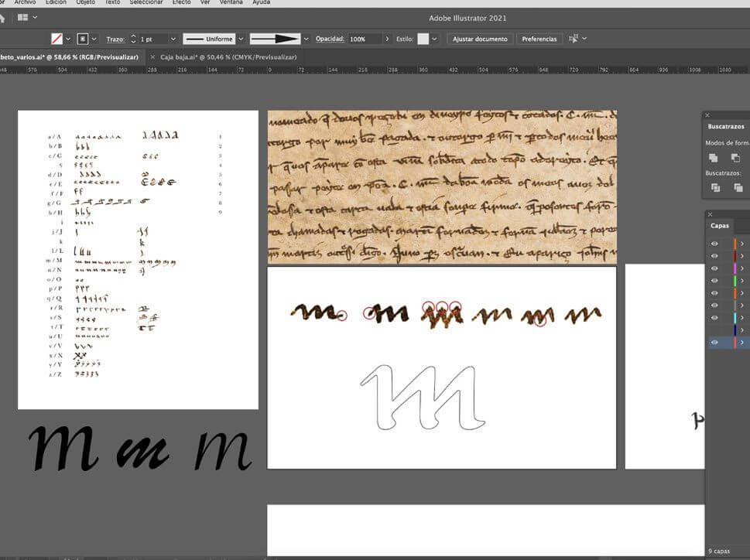
Task: Open the arrange documents layout icon
Action: point(24,16)
